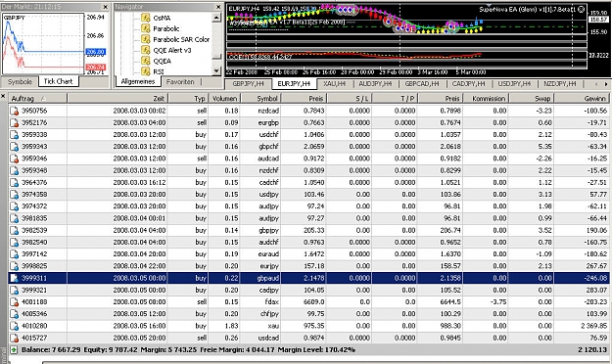This screenshot has width=612, height=364.
Task: Click order icon of order 3974358
Action: (x=15, y=195)
